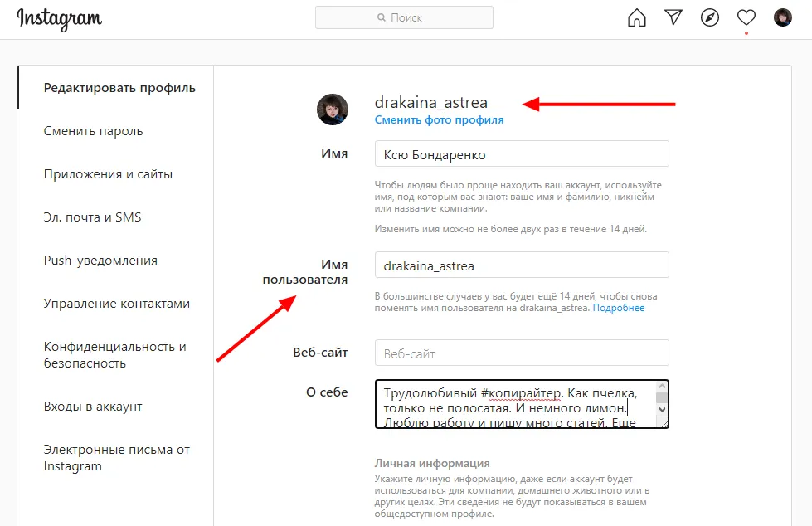The height and width of the screenshot is (526, 812).
Task: Click the Имя label beside the name field
Action: [x=334, y=153]
